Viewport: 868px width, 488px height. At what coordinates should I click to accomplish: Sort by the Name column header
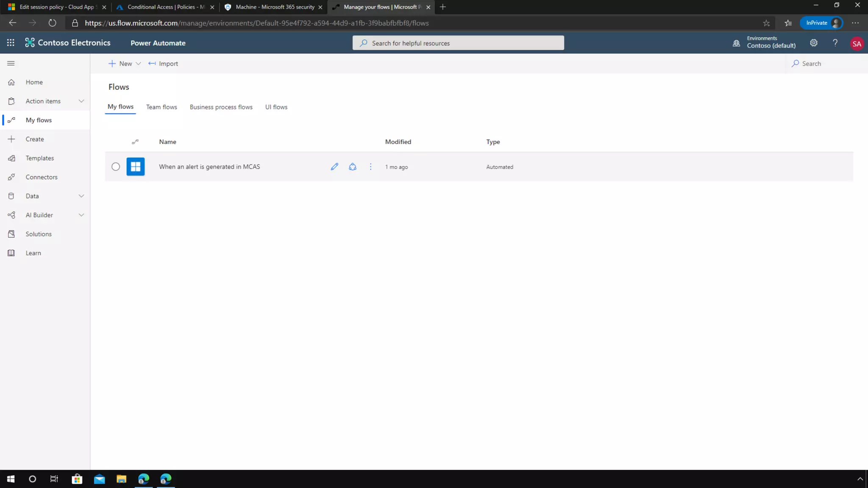[168, 142]
